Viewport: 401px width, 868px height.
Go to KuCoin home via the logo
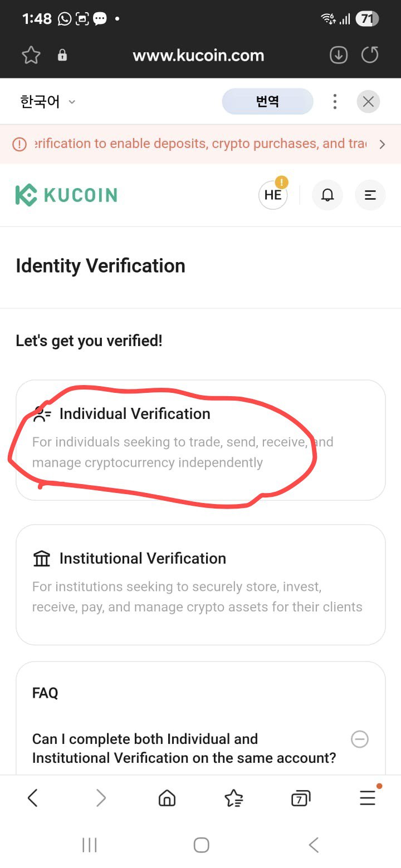(66, 195)
